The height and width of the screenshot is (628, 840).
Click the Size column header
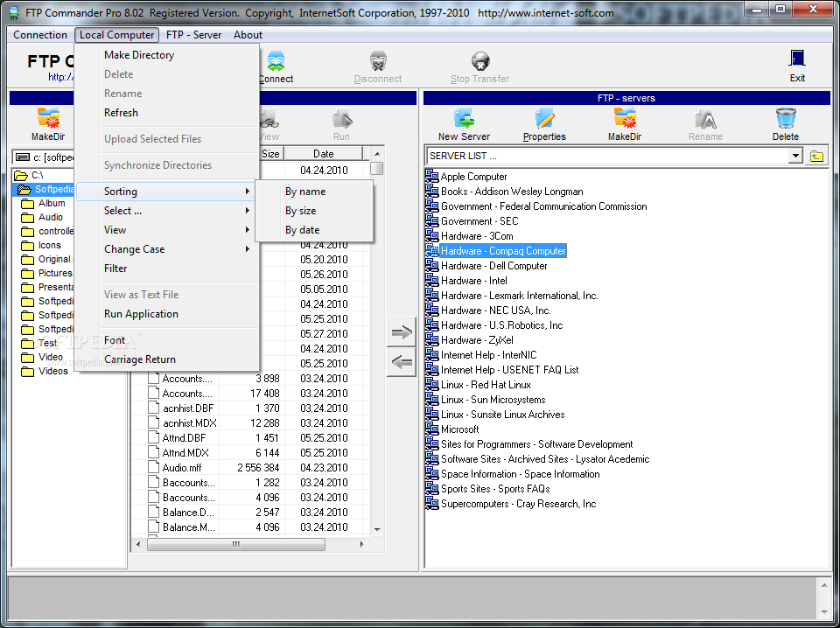pos(271,154)
